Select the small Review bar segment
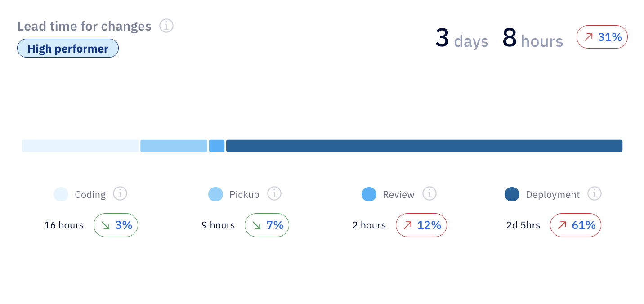 [217, 146]
